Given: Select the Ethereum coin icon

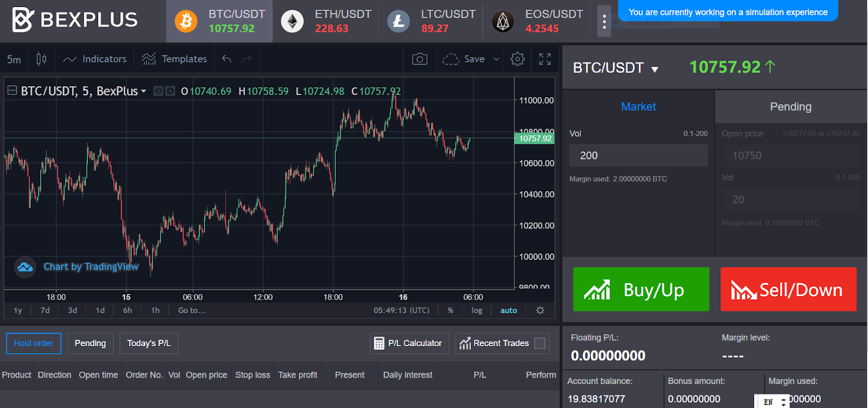Looking at the screenshot, I should (x=292, y=21).
